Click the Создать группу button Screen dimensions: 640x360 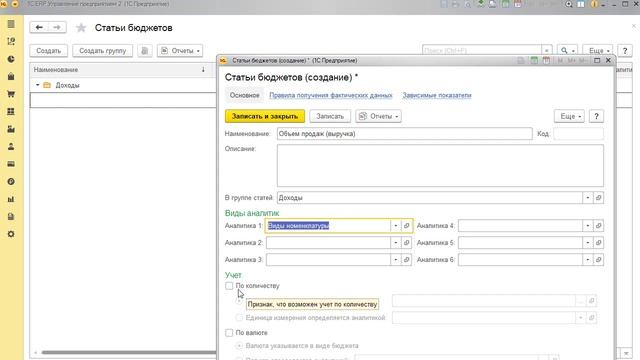coord(102,51)
